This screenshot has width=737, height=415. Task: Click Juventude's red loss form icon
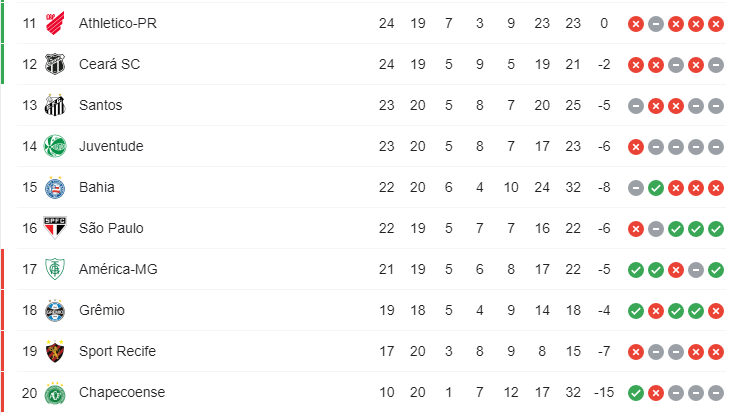point(636,147)
